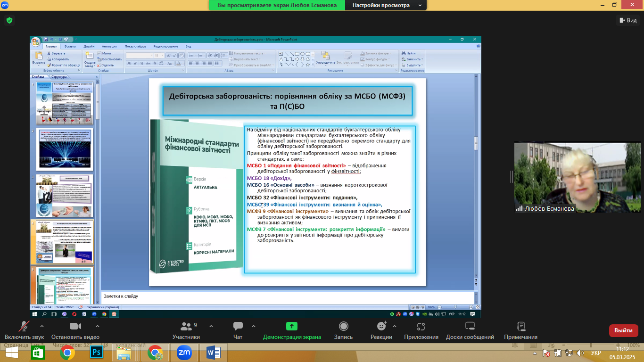Click the red Выйти leave button
Viewport: 644px width, 362px height.
point(623,330)
